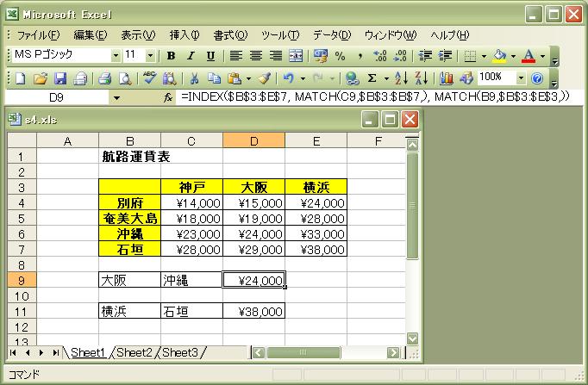Copy the selected cells
Screen dimensions: 588x385
[214, 78]
